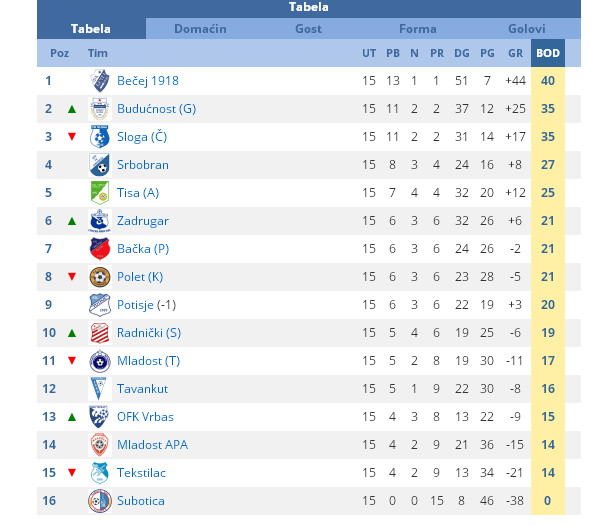Viewport: 614px width, 525px height.
Task: Click the Bačka (P) club crest
Action: (99, 249)
